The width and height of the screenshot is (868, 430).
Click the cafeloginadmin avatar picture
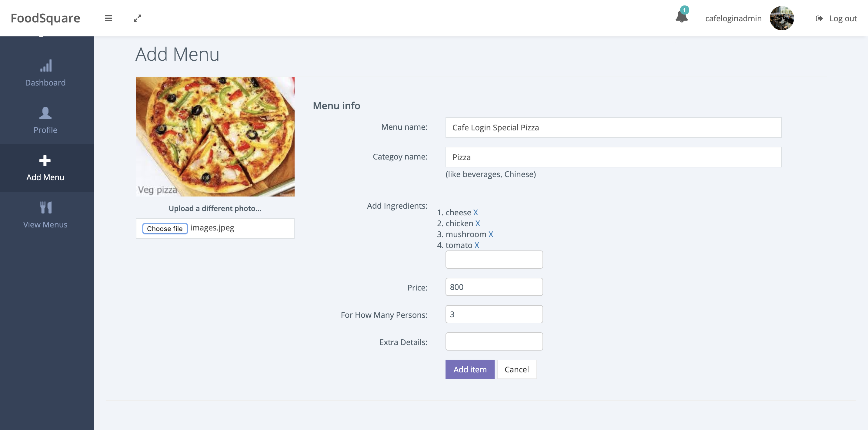pyautogui.click(x=782, y=18)
